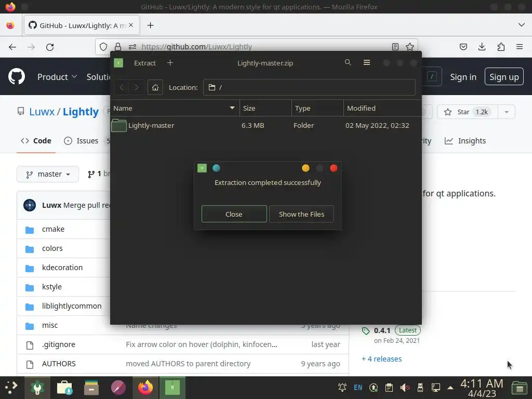Open the kdecoration folder
532x399 pixels.
(x=62, y=268)
